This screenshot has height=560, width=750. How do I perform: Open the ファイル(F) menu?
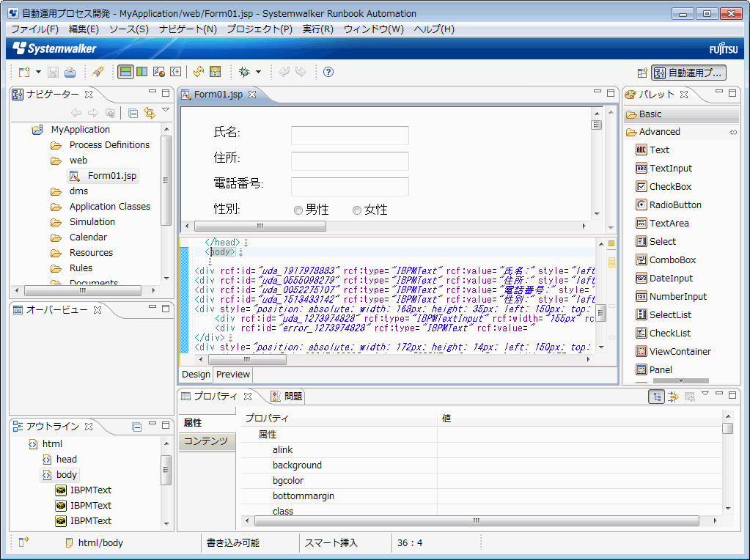tap(35, 29)
